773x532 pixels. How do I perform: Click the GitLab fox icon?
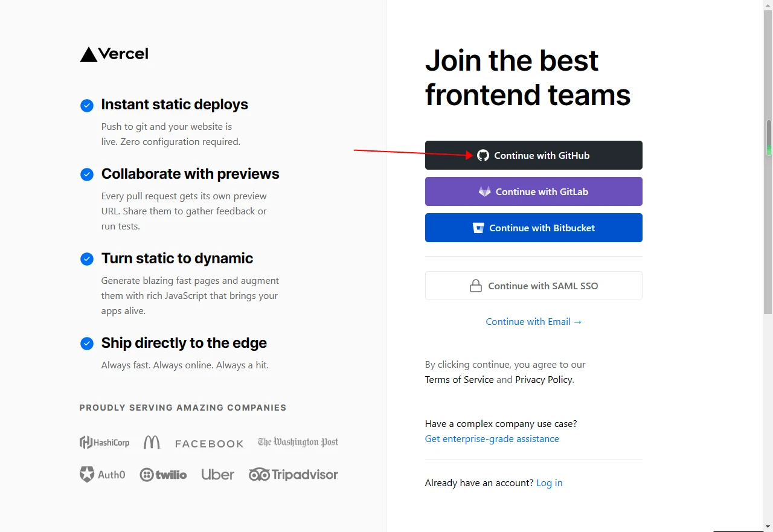point(485,191)
